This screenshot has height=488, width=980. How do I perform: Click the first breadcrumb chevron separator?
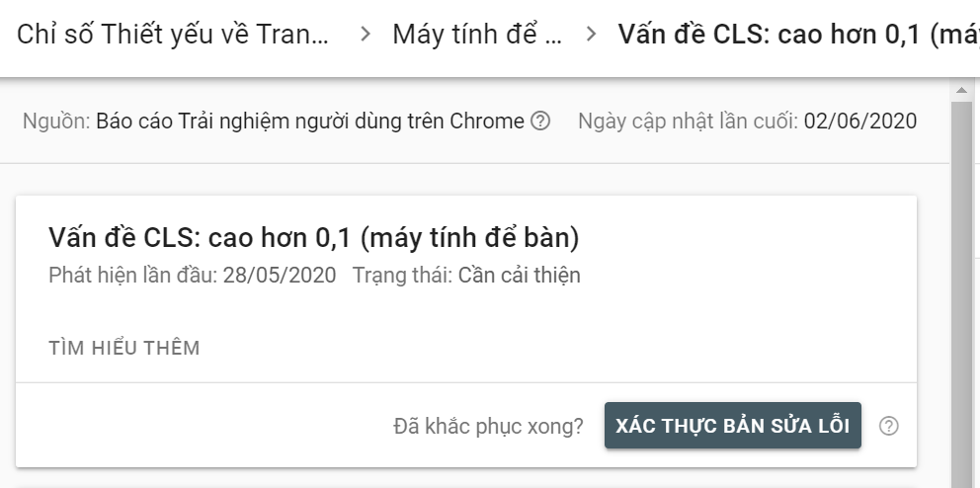366,34
